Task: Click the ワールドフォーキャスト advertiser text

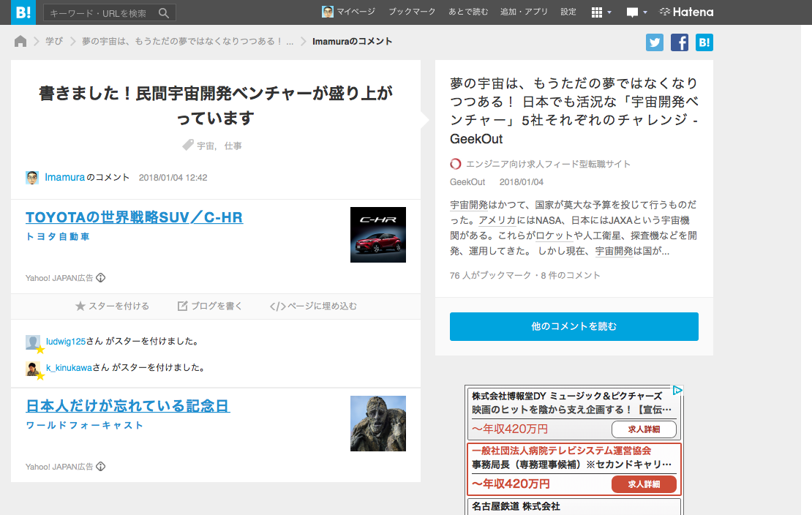Action: pyautogui.click(x=84, y=425)
